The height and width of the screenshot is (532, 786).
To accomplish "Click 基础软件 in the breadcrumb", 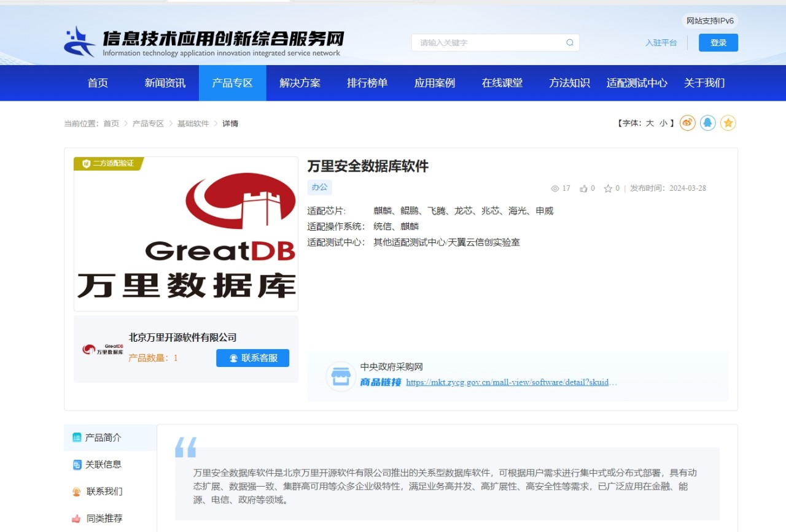I will click(193, 123).
